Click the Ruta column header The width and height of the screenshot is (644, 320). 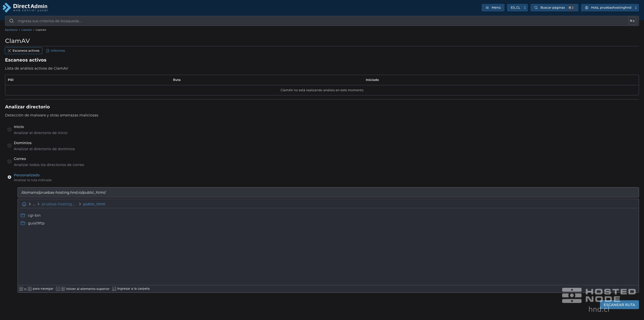pyautogui.click(x=177, y=80)
